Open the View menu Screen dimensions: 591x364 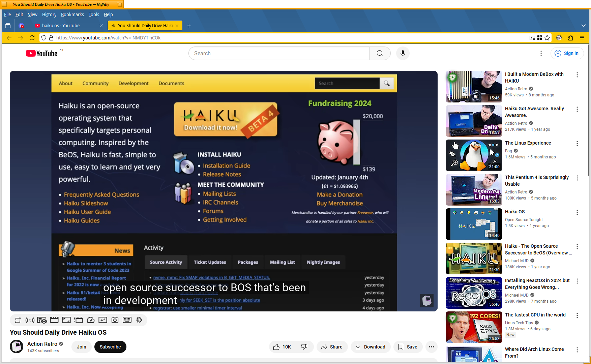point(32,14)
